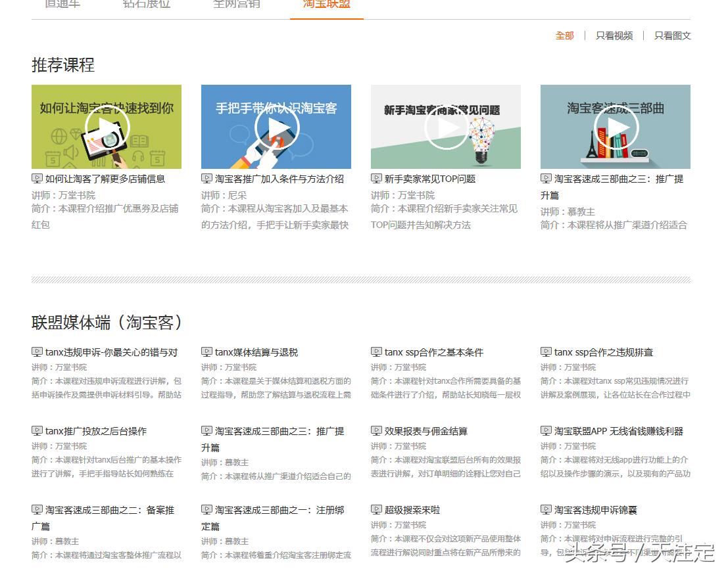Open the tanx媒体结算与退税 course

(x=256, y=352)
